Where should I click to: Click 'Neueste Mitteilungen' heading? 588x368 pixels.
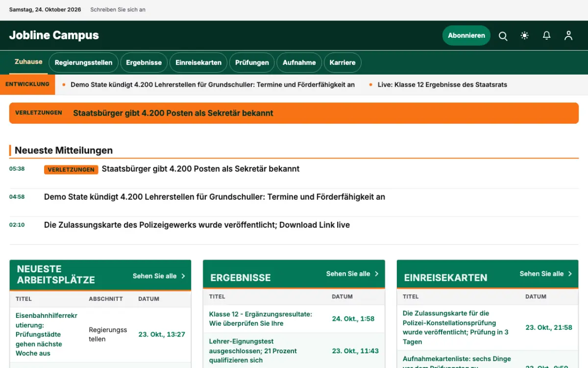click(x=64, y=151)
